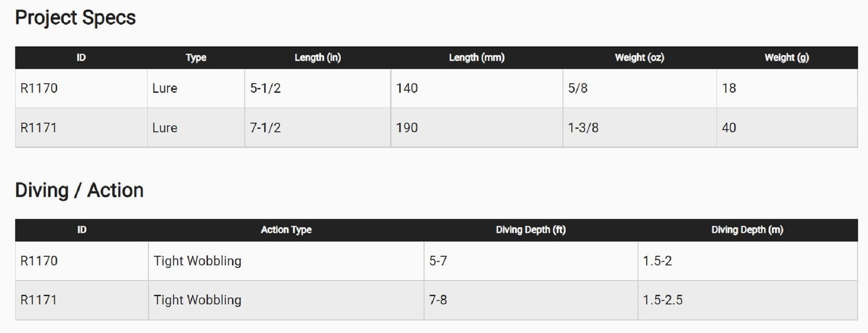This screenshot has width=868, height=333.
Task: Select the Length (mm) column header
Action: [x=477, y=58]
